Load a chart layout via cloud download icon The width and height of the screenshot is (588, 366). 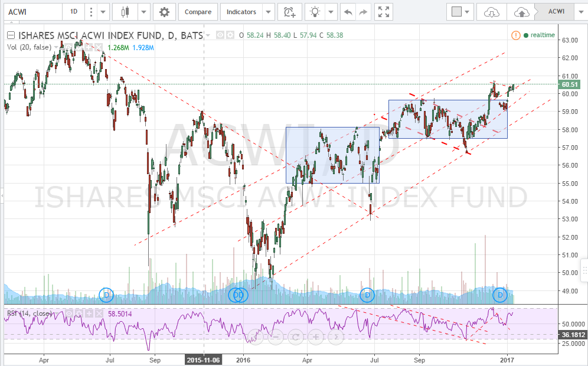pyautogui.click(x=492, y=12)
